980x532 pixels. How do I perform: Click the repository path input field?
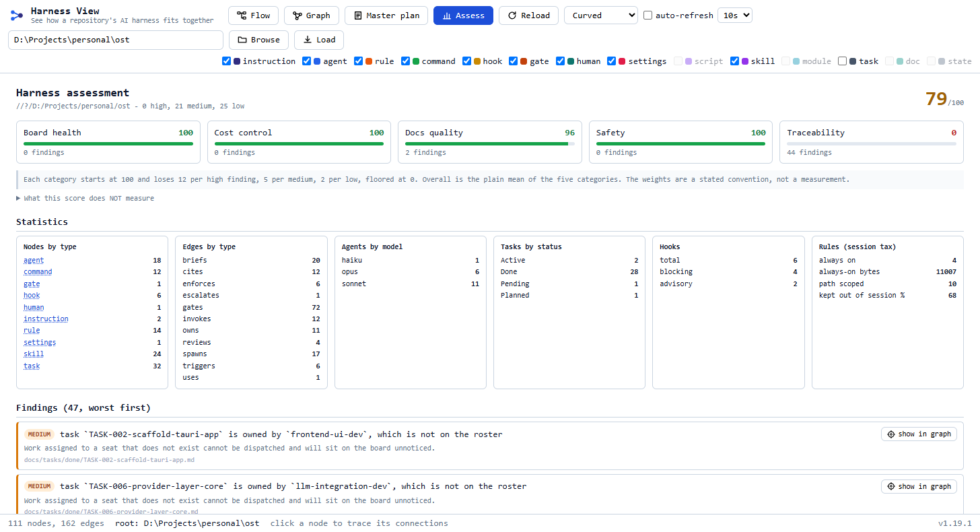point(116,40)
